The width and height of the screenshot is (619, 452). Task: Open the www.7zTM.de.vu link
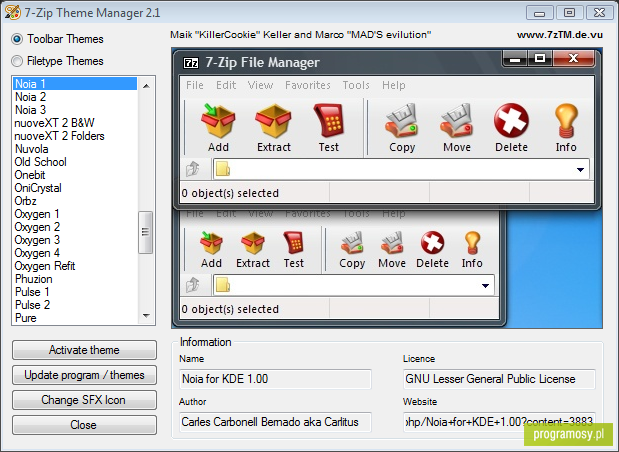560,35
